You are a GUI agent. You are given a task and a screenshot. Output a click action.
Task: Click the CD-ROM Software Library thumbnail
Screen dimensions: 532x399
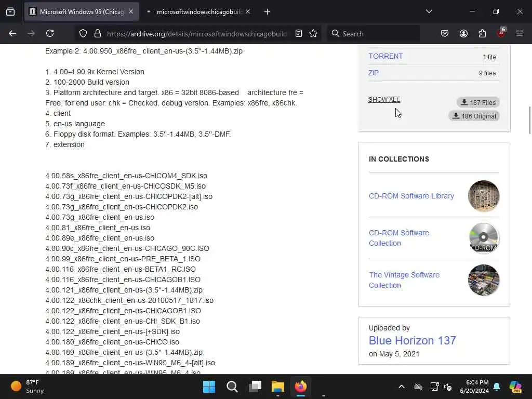click(484, 196)
